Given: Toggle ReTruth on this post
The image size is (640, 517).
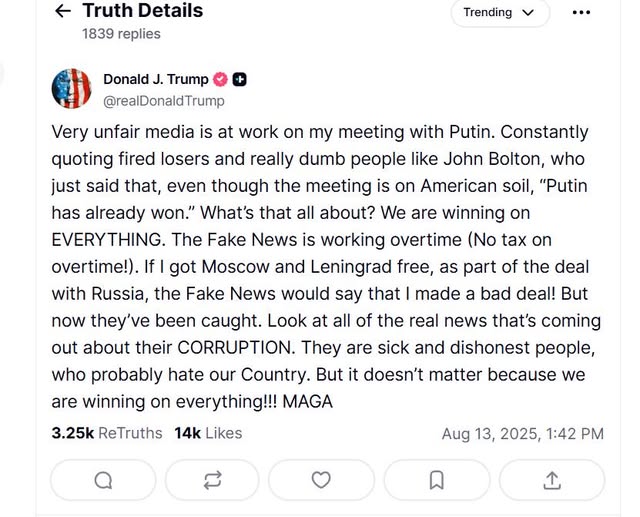Looking at the screenshot, I should pos(211,480).
